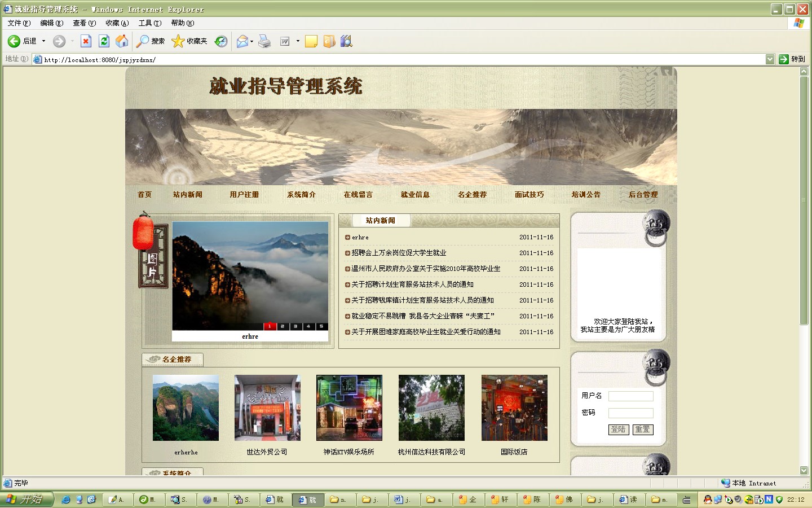Screen dimensions: 812x508
Task: Open QQ from the system tray penguin icon
Action: 707,500
